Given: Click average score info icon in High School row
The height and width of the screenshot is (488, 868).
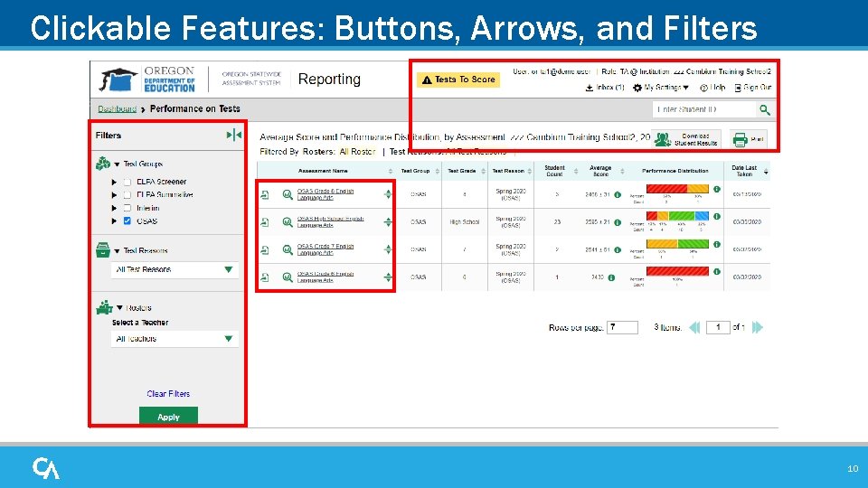Looking at the screenshot, I should click(x=618, y=222).
